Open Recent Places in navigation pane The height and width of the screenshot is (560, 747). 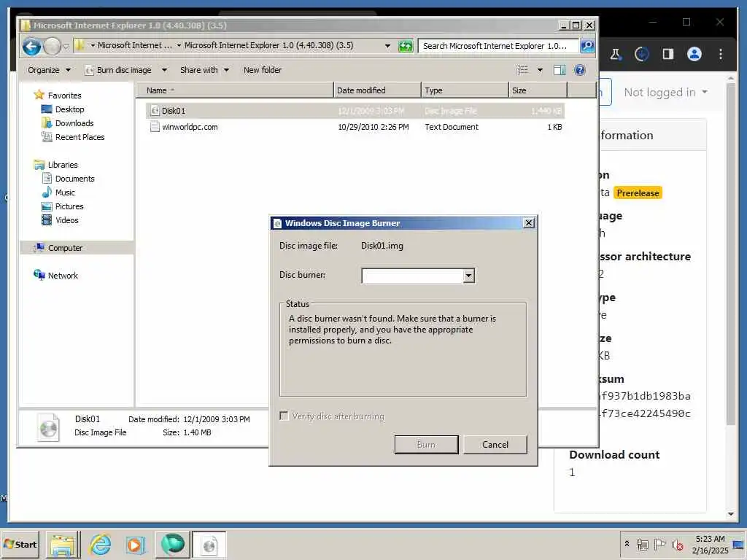[x=80, y=137]
